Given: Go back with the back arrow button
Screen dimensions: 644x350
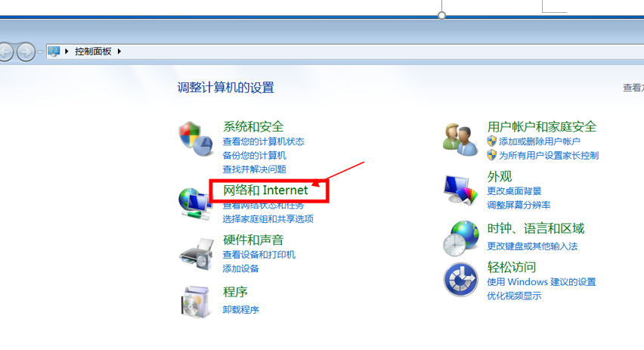Looking at the screenshot, I should [6, 52].
